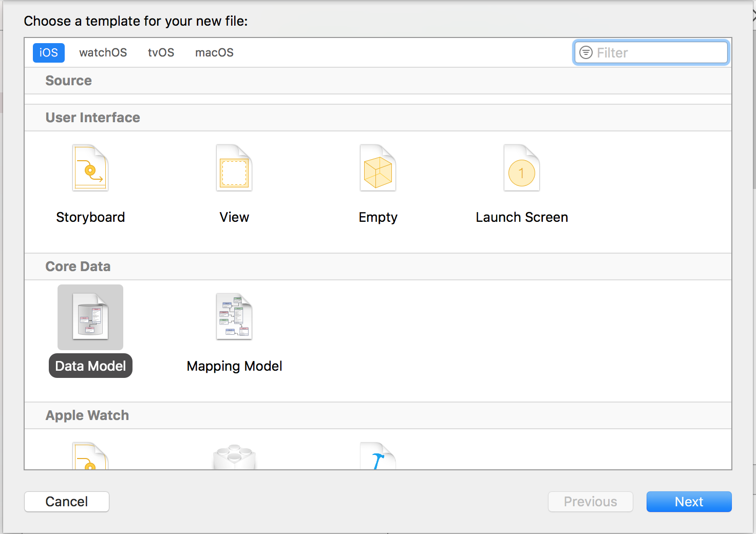Select the Storyboard template icon
The image size is (756, 534).
[x=90, y=168]
